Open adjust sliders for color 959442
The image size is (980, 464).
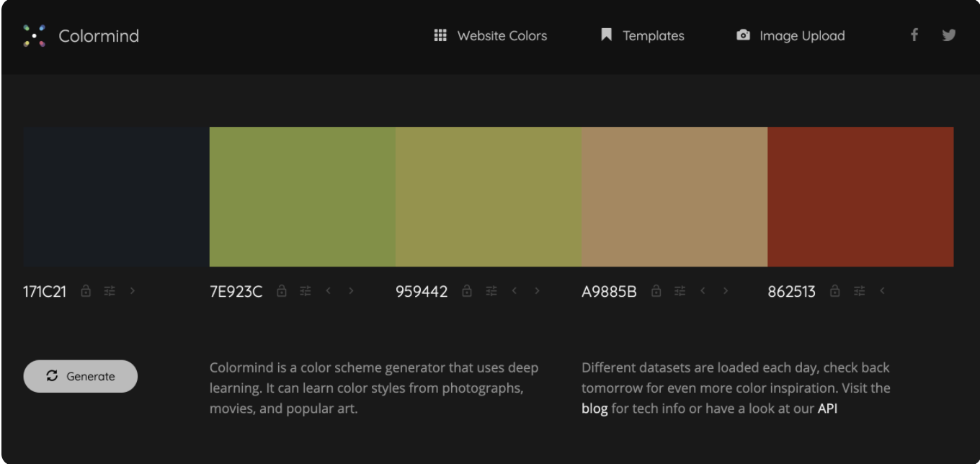pyautogui.click(x=491, y=291)
